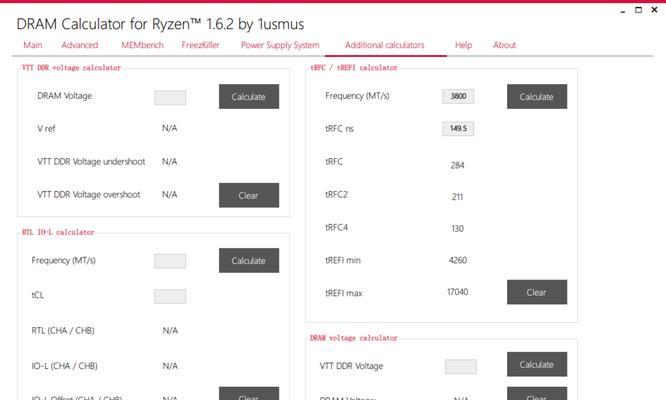This screenshot has height=400, width=666.
Task: Click the tREFI max label
Action: tap(344, 293)
